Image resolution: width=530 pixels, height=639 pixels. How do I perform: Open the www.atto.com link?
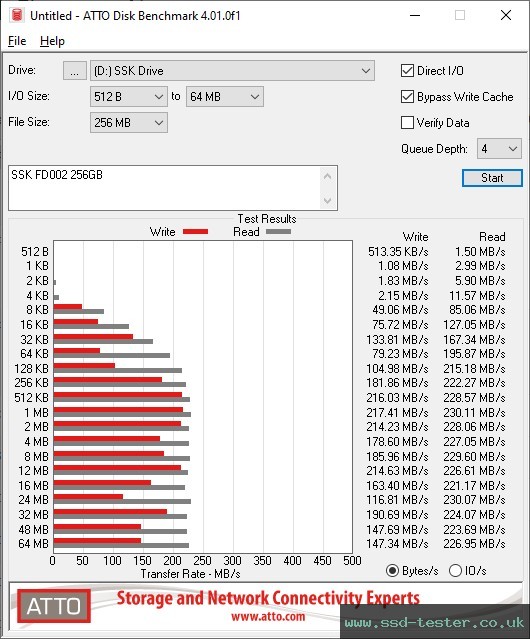268,616
